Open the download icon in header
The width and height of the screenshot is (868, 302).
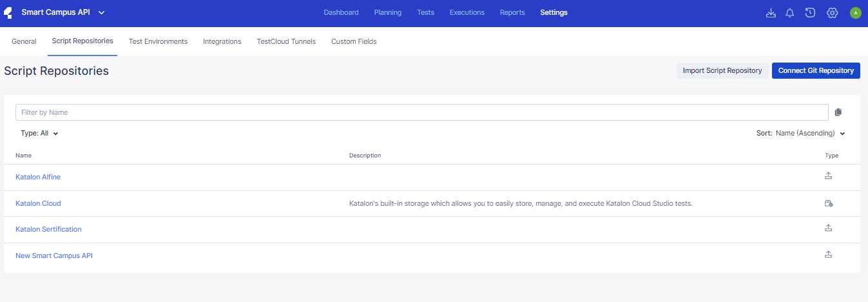(771, 13)
